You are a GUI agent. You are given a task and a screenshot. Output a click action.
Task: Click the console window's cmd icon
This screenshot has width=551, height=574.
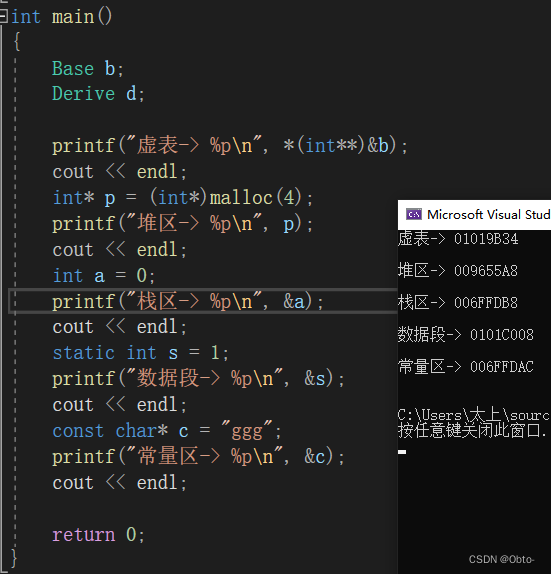(x=414, y=215)
